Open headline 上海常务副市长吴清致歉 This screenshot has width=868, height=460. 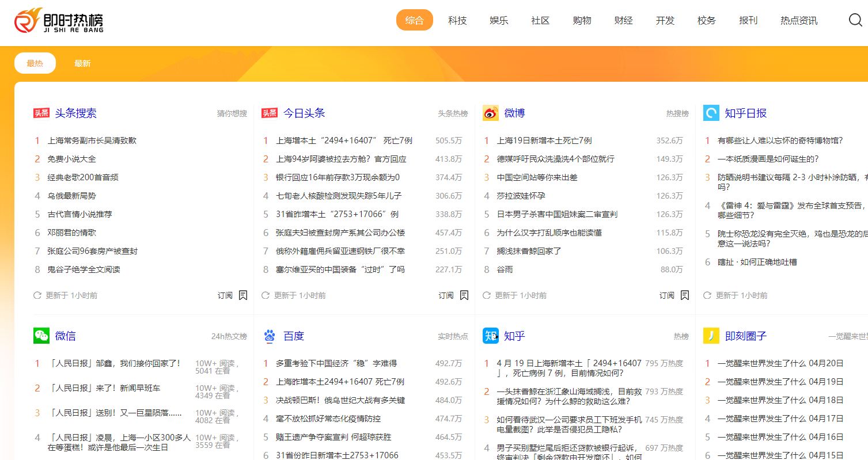pos(92,140)
